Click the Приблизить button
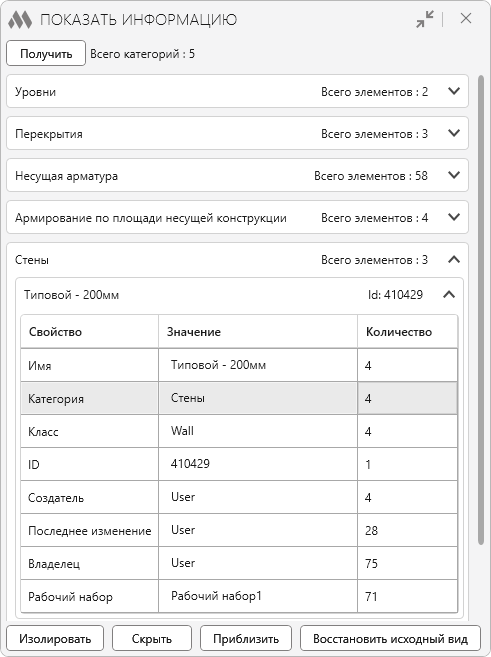 coord(246,638)
